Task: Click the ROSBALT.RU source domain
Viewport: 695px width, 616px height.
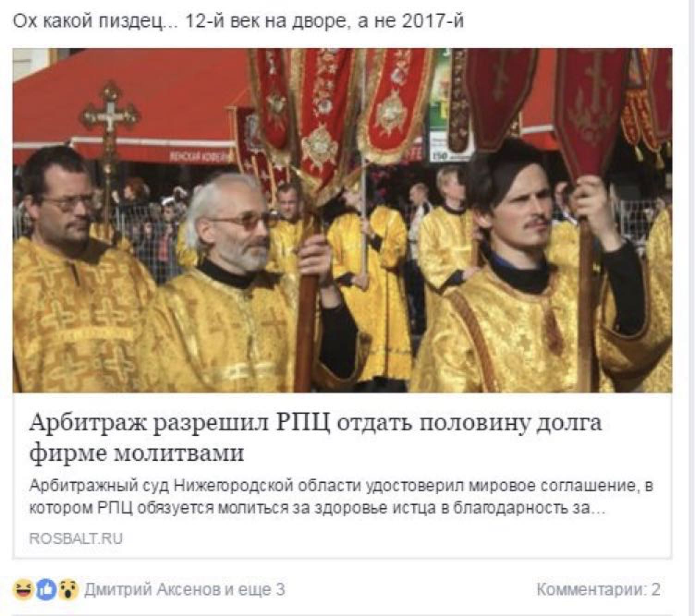Action: [x=76, y=538]
